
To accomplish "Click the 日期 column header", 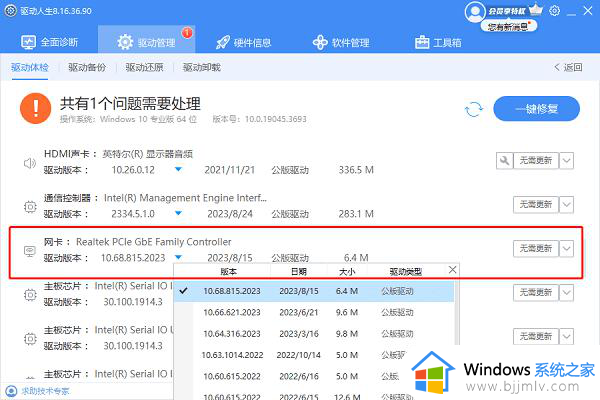I will point(299,271).
